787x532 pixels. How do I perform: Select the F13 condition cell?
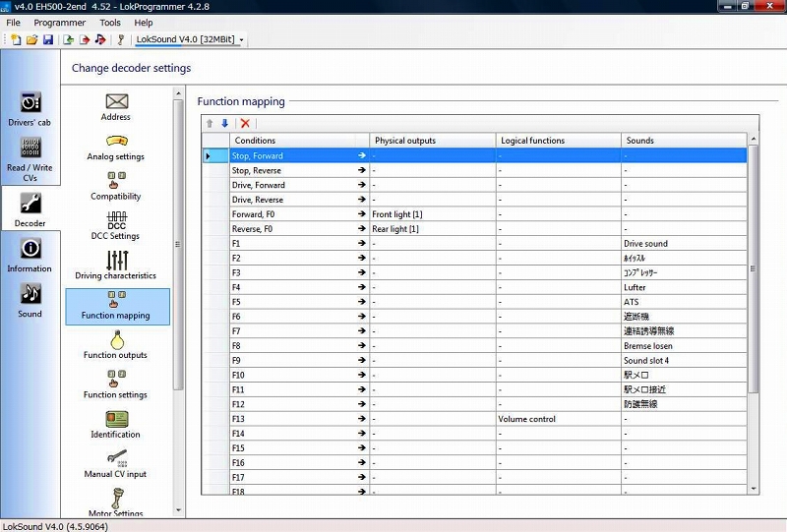coord(300,419)
